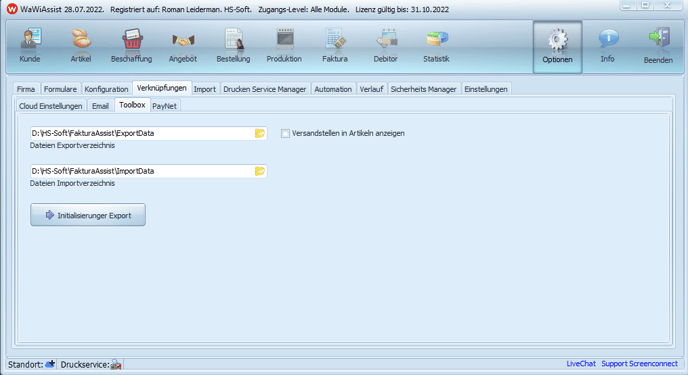
Task: Switch to the Formulare tab
Action: click(61, 89)
